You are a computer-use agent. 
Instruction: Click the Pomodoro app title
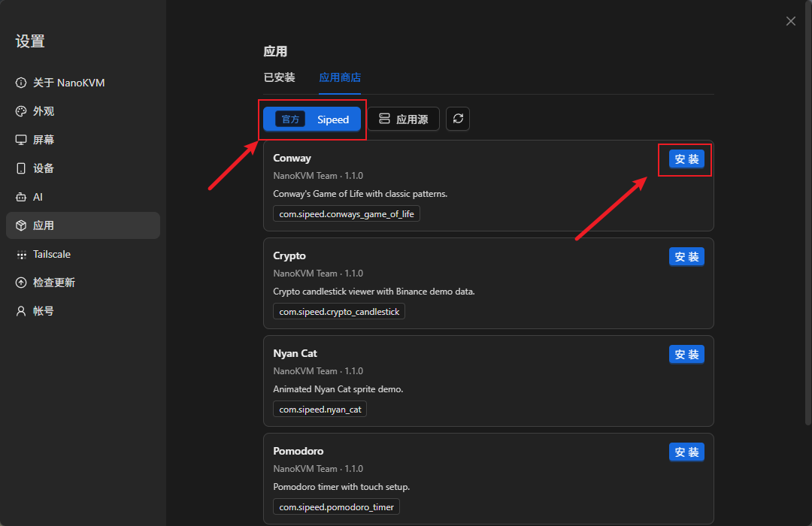298,451
